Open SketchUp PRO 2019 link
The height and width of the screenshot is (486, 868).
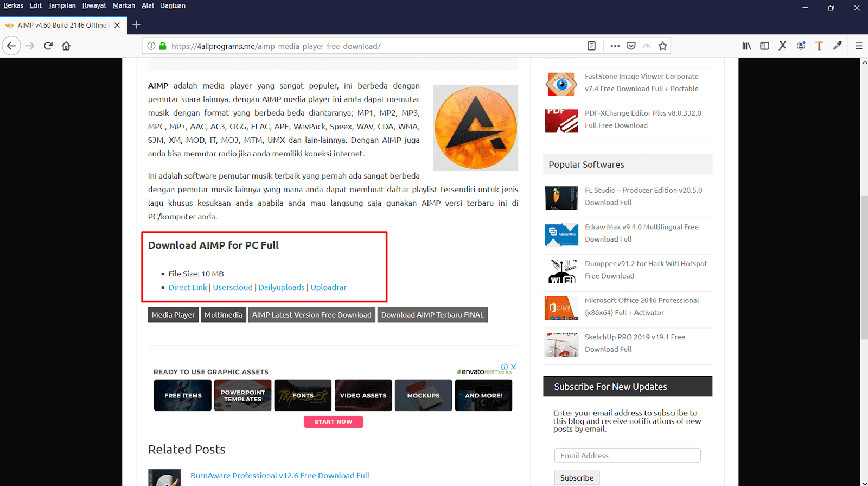(x=635, y=343)
